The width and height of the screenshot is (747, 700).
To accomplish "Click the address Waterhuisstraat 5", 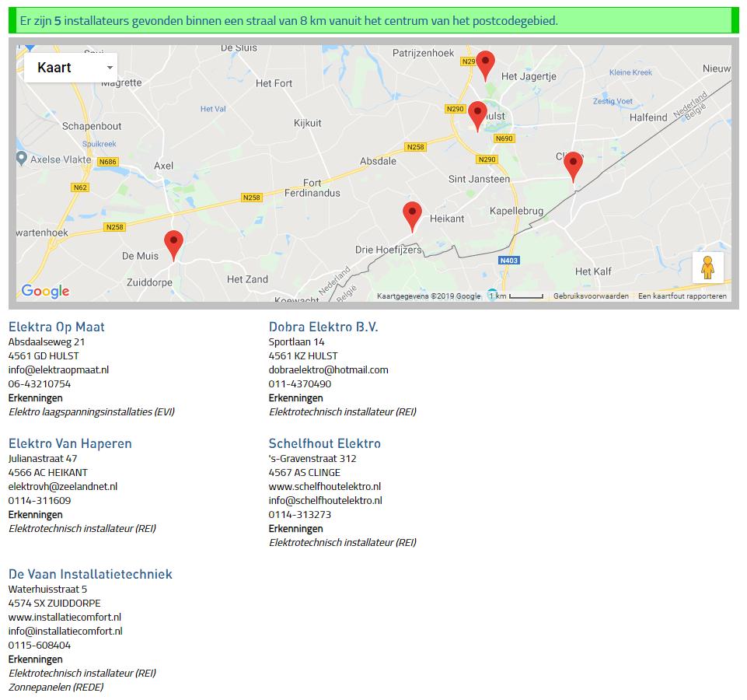I will click(47, 590).
